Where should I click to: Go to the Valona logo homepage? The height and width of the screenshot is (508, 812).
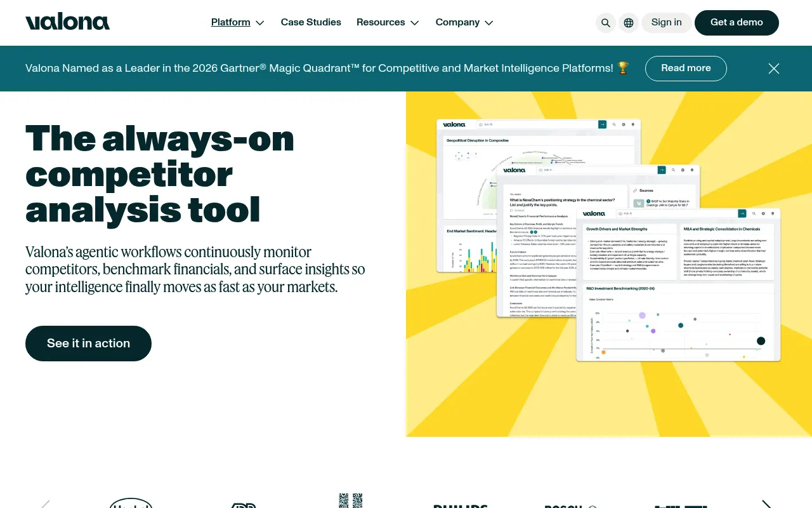click(67, 22)
